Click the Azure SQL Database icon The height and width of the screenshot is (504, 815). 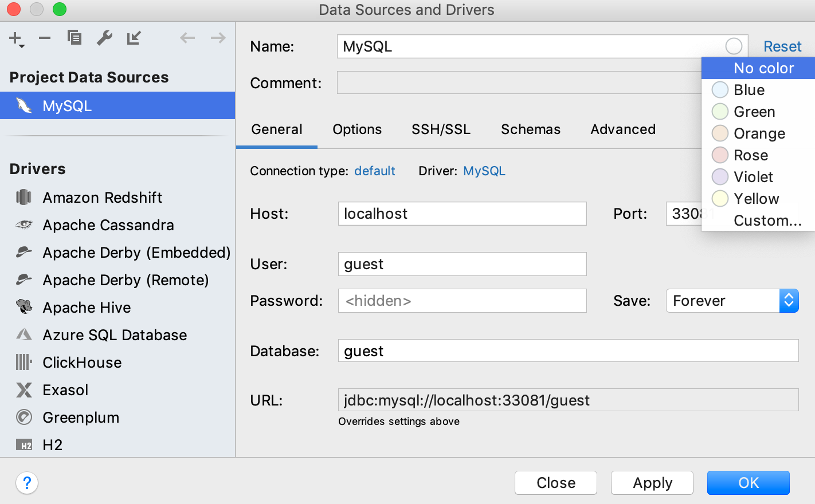click(24, 334)
